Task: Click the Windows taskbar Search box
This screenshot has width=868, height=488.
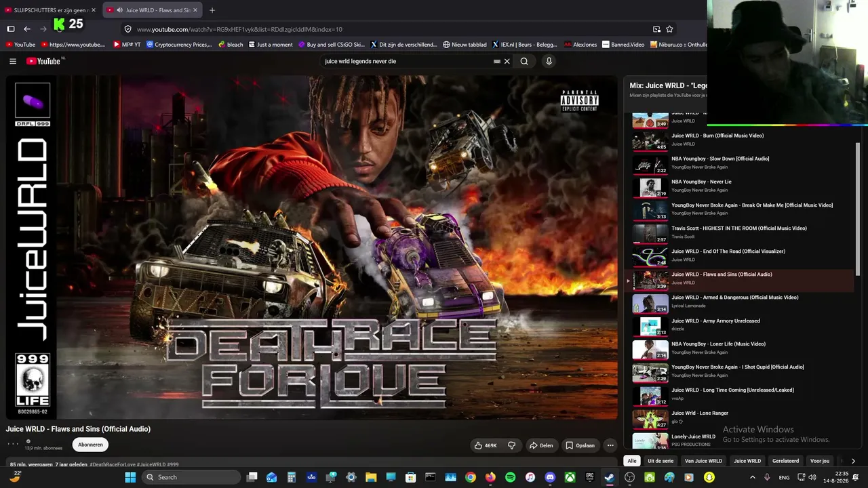Action: click(x=191, y=477)
